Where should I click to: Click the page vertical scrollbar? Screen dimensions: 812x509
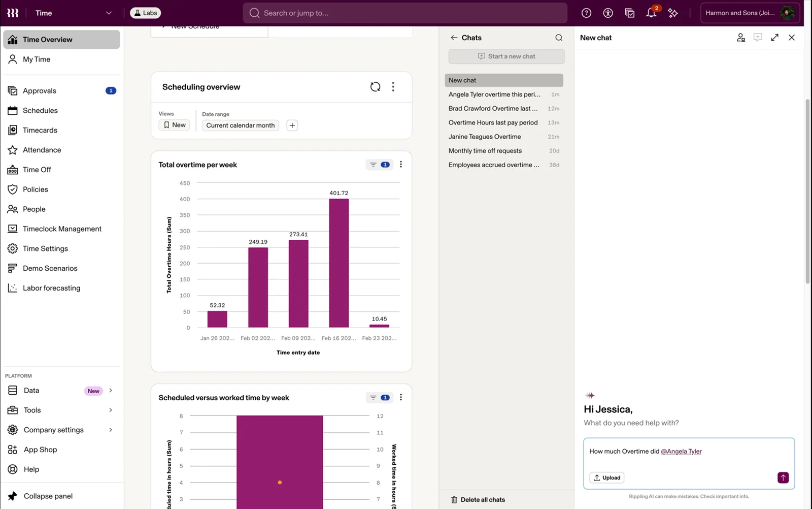(x=808, y=192)
